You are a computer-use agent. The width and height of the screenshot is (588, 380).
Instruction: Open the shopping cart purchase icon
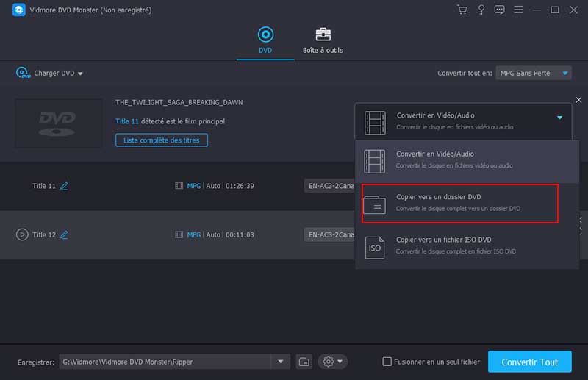coord(462,10)
